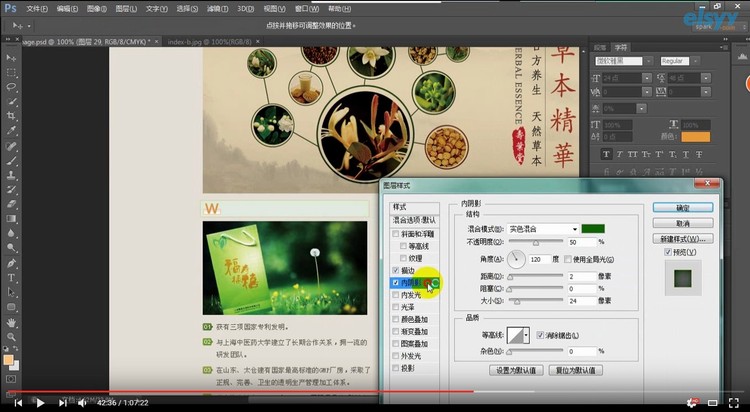Click the 取消 button
The width and height of the screenshot is (750, 412).
point(683,223)
